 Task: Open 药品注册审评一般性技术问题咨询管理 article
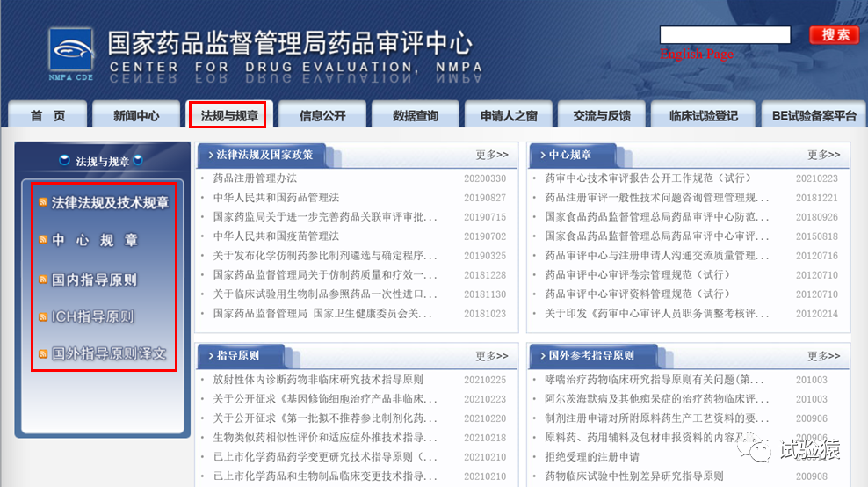pos(656,197)
